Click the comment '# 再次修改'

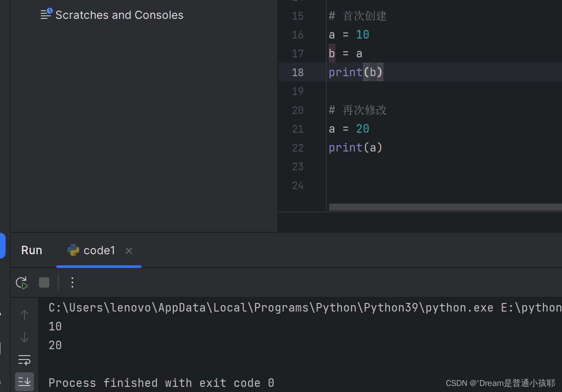358,110
